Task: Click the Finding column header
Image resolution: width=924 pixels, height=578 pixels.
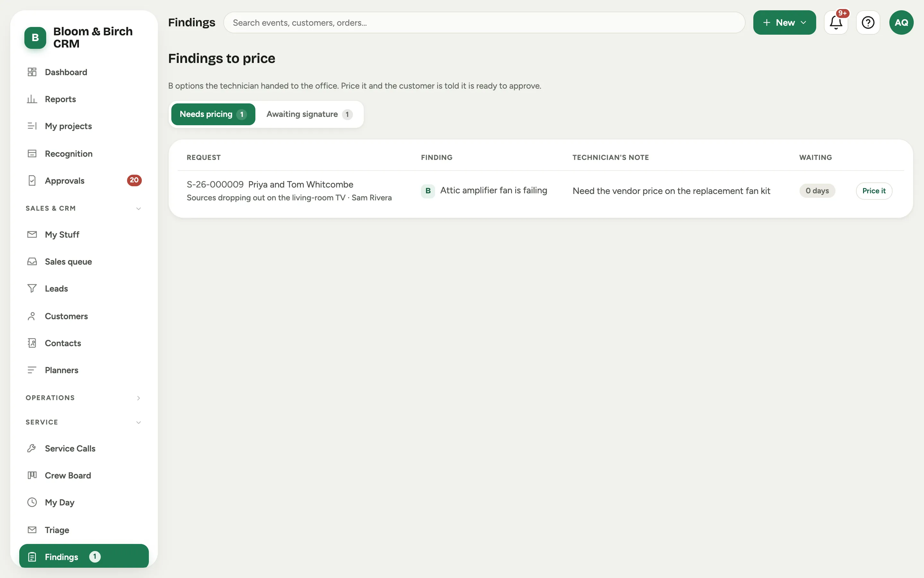Action: 436,157
